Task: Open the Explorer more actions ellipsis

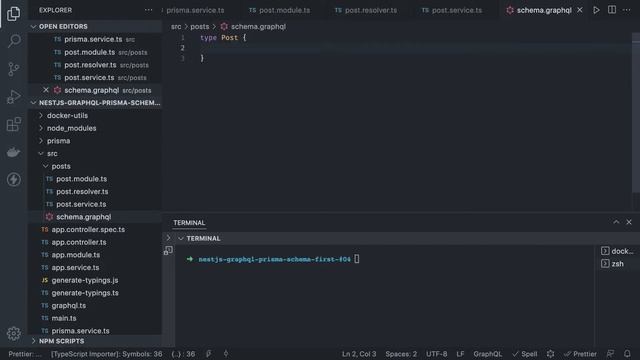Action: [149, 10]
